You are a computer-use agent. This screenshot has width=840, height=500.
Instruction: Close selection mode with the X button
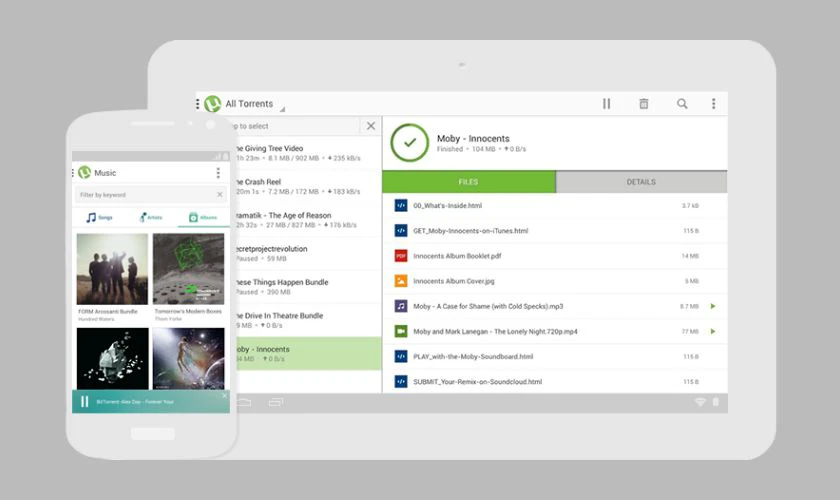coord(371,126)
